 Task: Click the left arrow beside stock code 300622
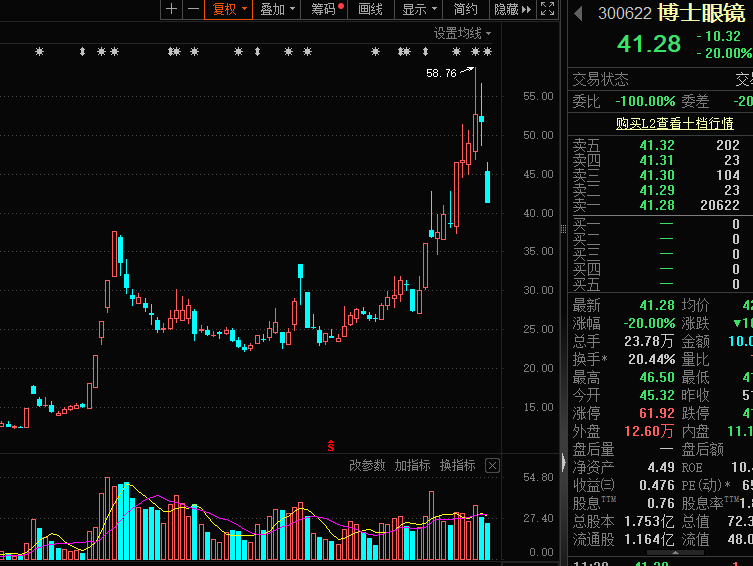point(578,13)
